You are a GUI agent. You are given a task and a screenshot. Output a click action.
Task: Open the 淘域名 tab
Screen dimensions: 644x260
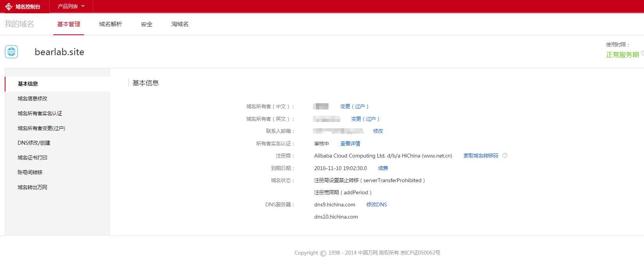click(180, 24)
